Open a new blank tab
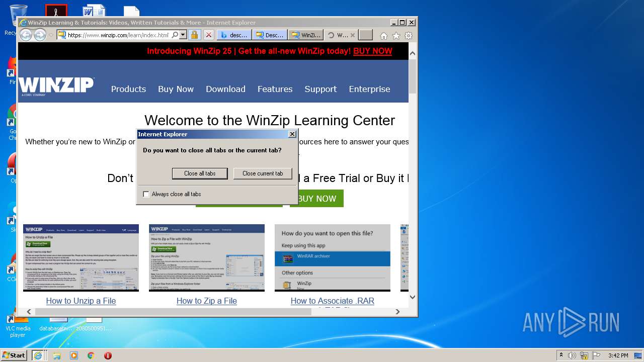The height and width of the screenshot is (362, 644). (366, 35)
